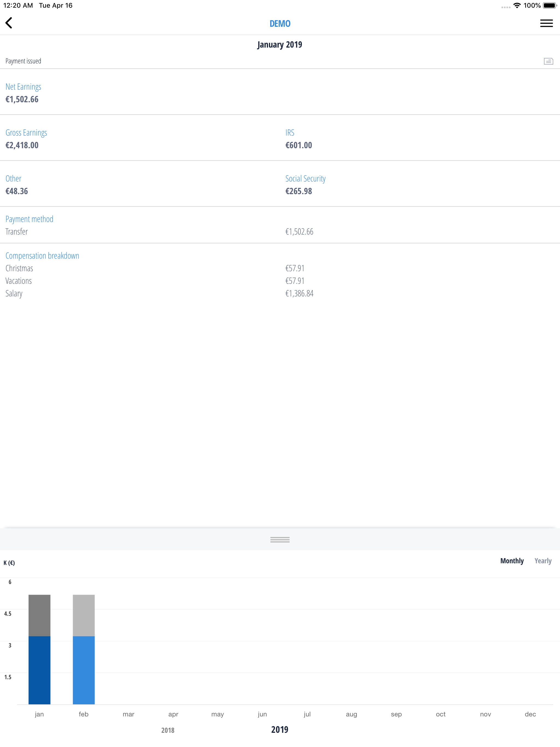560x747 pixels.
Task: Tap the oct month label
Action: 441,714
